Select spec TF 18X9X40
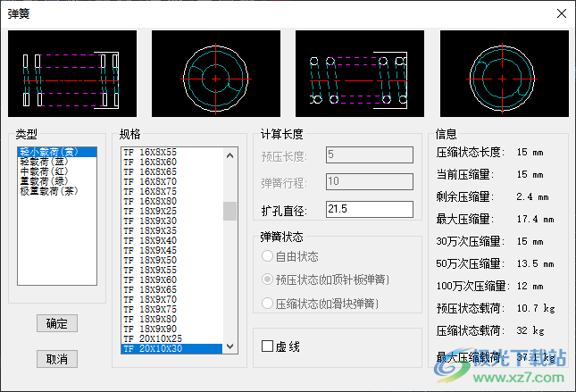 coord(172,240)
